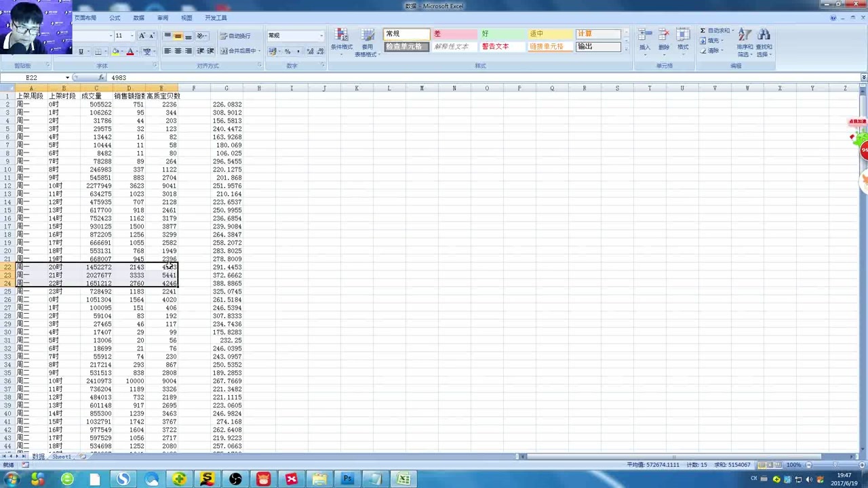868x488 pixels.
Task: Open Format as Table (套用表格格式)
Action: click(367, 43)
